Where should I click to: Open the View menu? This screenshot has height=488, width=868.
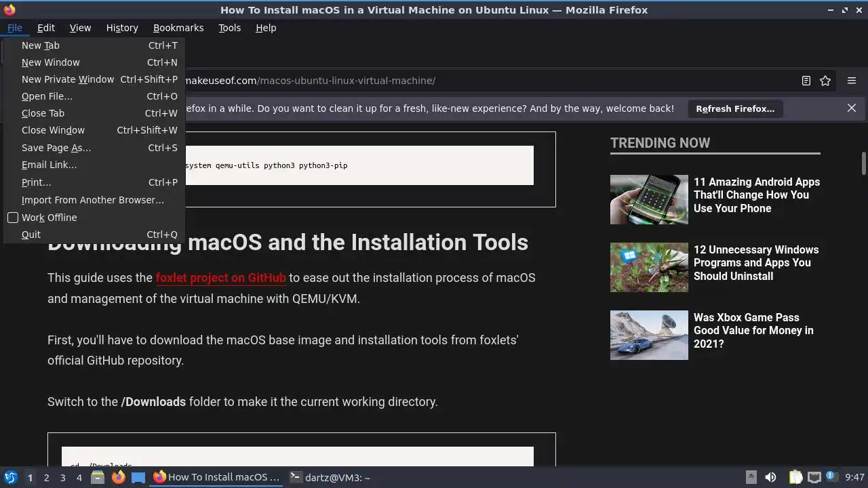[x=80, y=28]
